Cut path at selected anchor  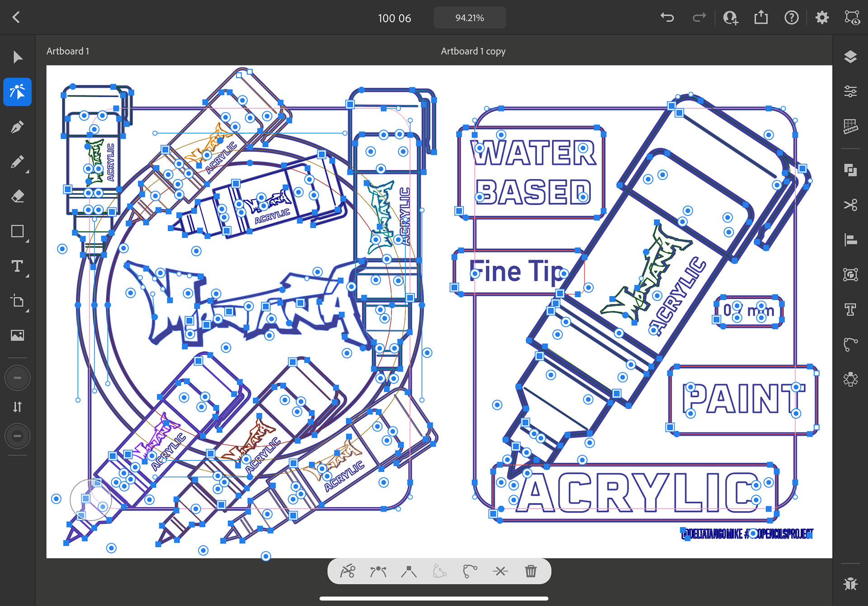500,571
